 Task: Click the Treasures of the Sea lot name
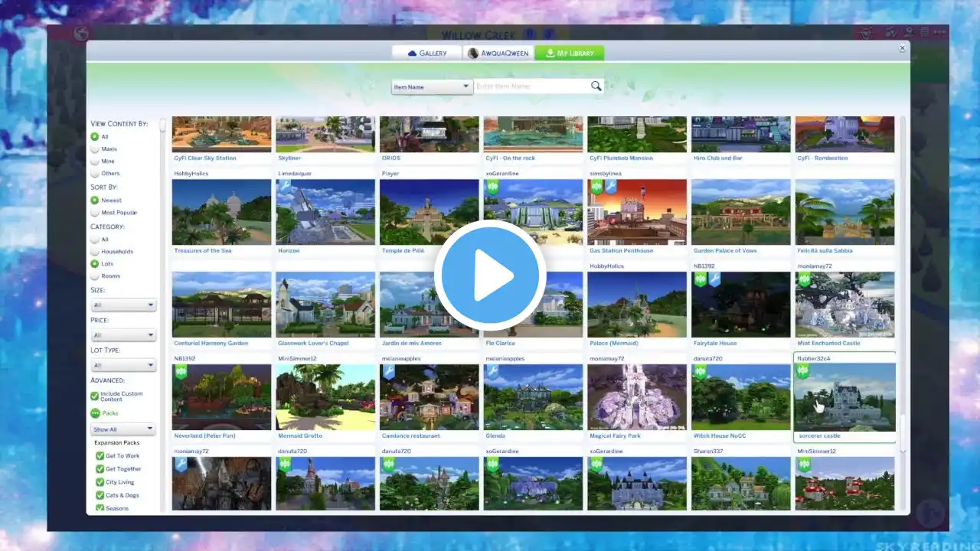204,251
